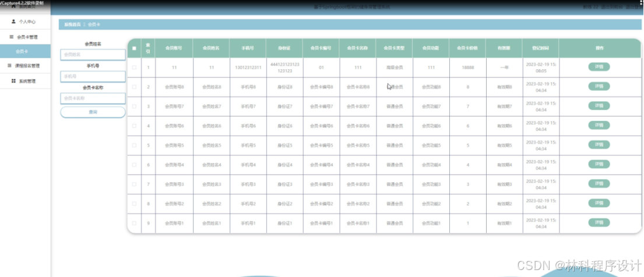Check the checkbox for row 会员账号8
The height and width of the screenshot is (277, 644).
pos(134,87)
